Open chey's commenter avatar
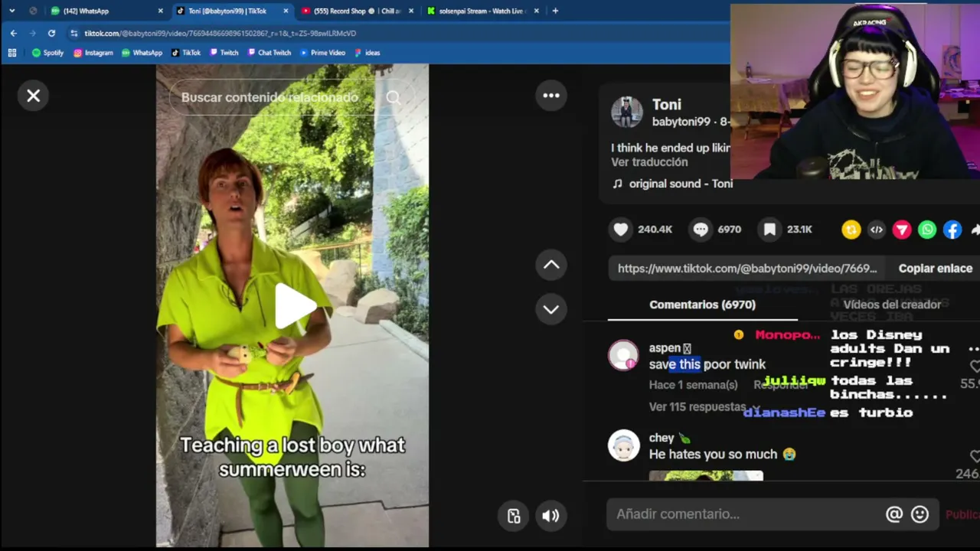This screenshot has height=551, width=980. click(623, 445)
